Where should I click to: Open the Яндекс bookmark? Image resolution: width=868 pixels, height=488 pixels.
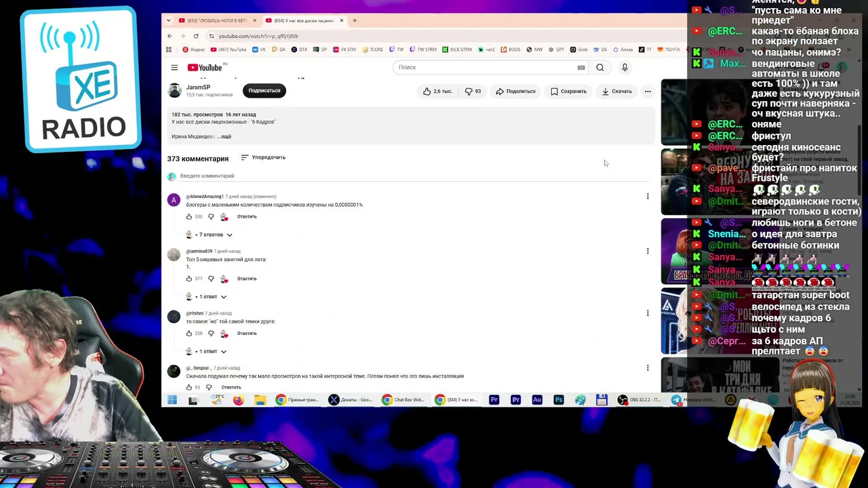tap(193, 49)
